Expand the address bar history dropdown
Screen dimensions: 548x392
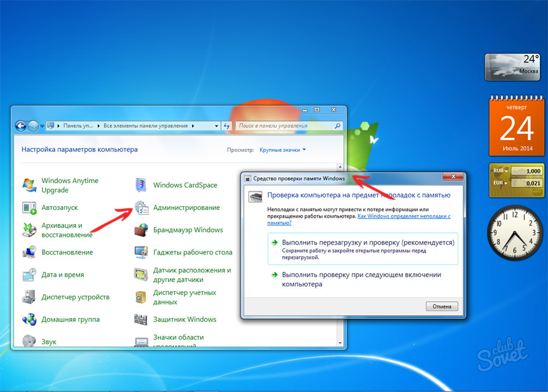[x=216, y=126]
